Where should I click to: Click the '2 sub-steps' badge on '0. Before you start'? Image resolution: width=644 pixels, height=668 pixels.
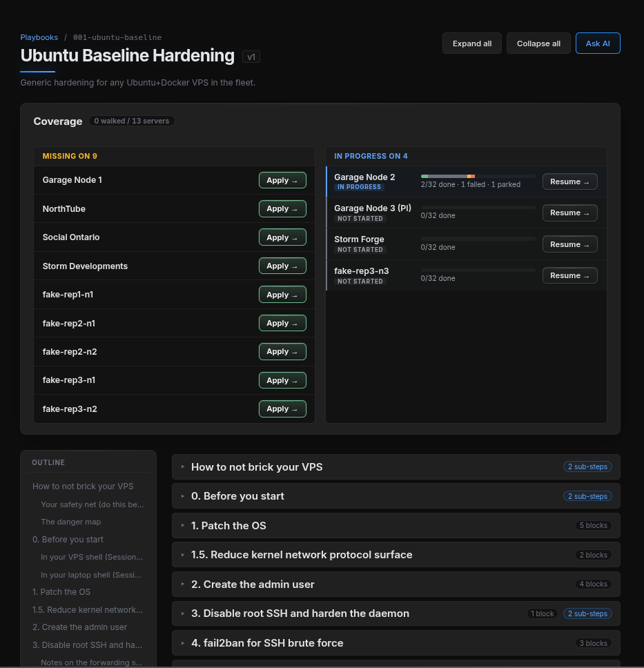[x=587, y=496]
